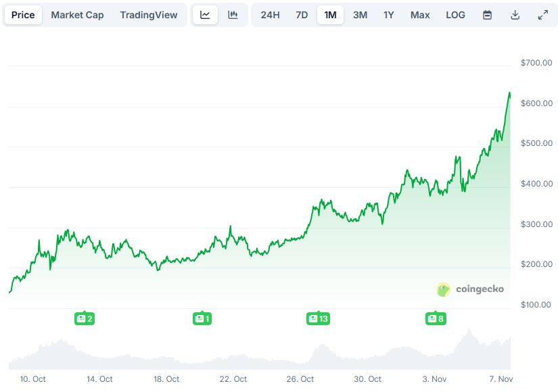Viewport: 558px width, 392px height.
Task: Select the line chart view icon
Action: click(205, 14)
